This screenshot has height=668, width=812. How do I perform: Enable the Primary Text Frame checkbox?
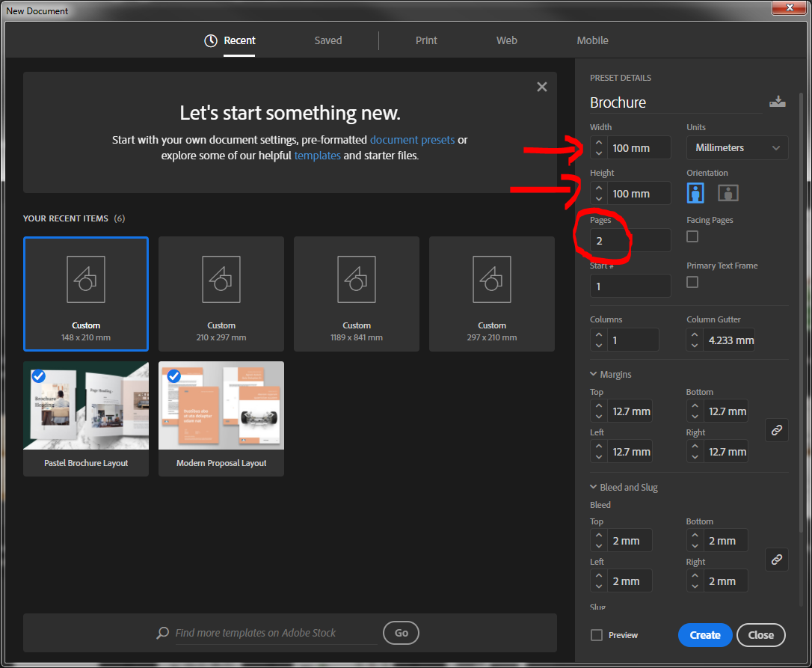click(x=692, y=282)
